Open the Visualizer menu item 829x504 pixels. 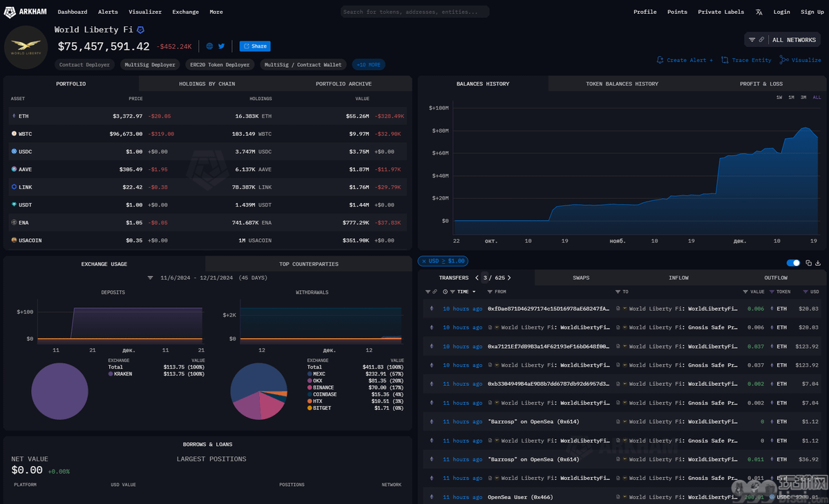pyautogui.click(x=145, y=12)
